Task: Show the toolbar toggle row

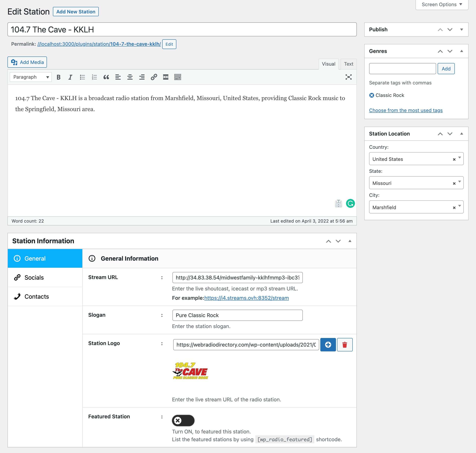Action: click(177, 77)
